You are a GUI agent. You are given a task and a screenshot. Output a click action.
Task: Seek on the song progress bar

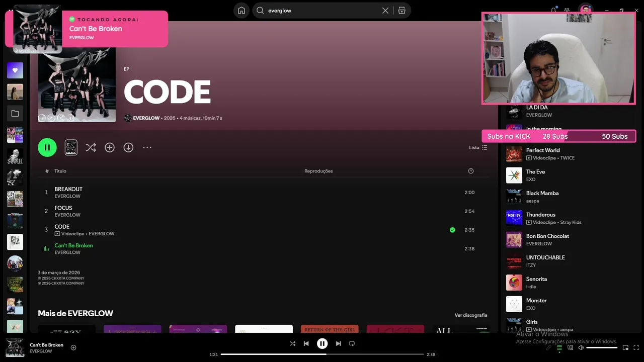tap(322, 354)
